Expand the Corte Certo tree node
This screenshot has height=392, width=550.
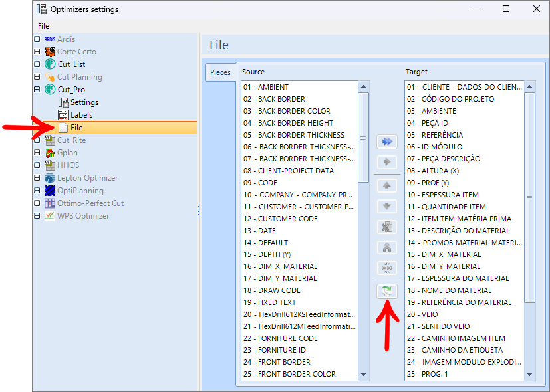pos(37,52)
